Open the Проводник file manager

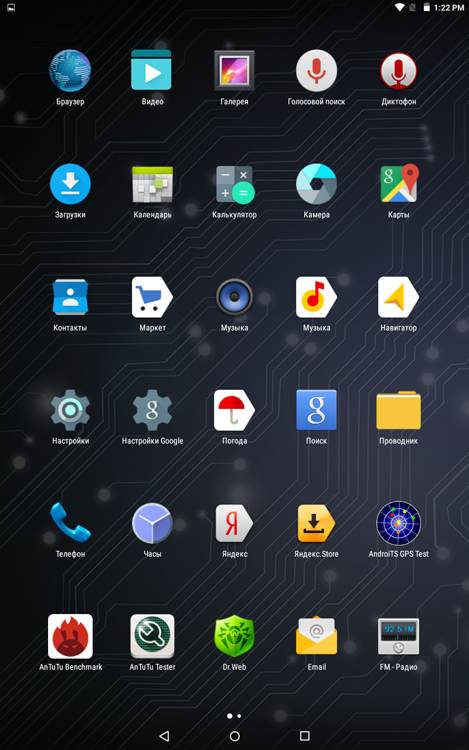(x=398, y=410)
